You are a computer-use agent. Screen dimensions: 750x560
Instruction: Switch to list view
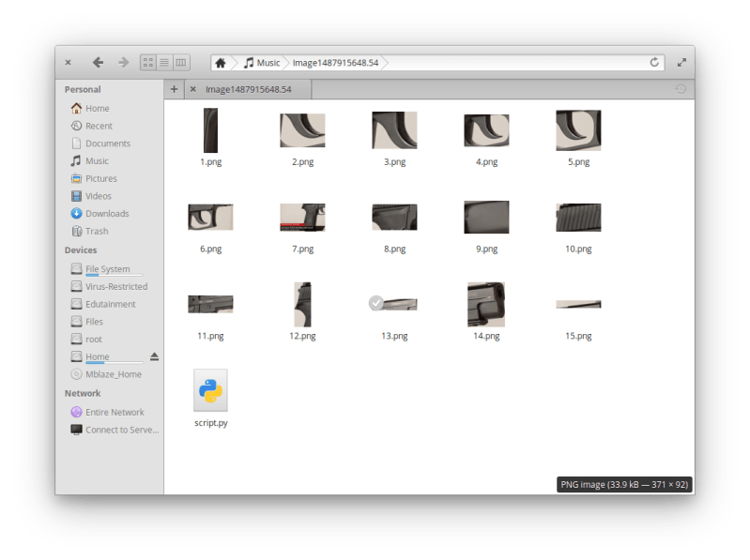pyautogui.click(x=164, y=62)
